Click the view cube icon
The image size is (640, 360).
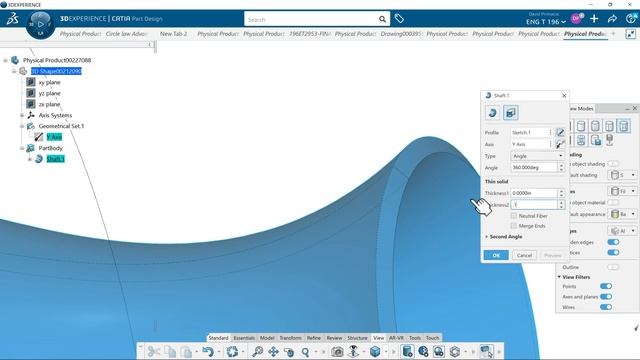(375, 351)
